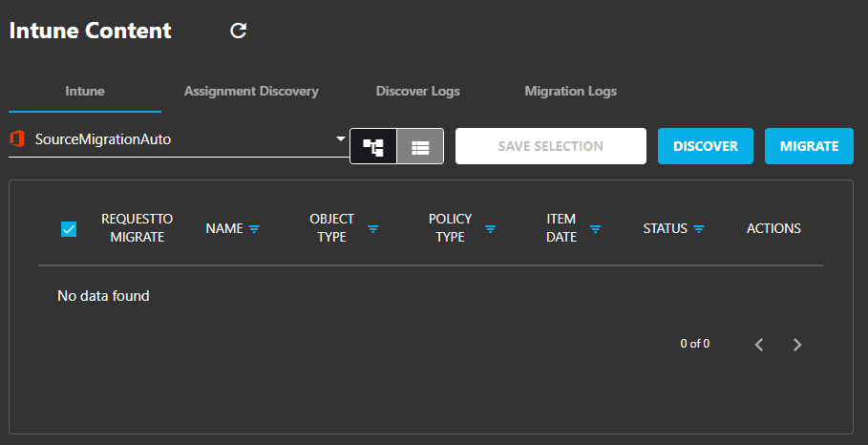The height and width of the screenshot is (445, 868).
Task: Click the ACTIONS column header
Action: pos(773,228)
